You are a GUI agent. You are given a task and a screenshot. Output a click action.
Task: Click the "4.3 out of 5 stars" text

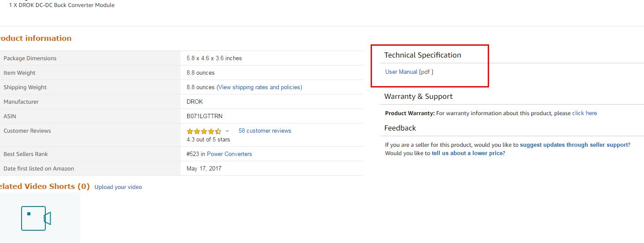coord(208,140)
